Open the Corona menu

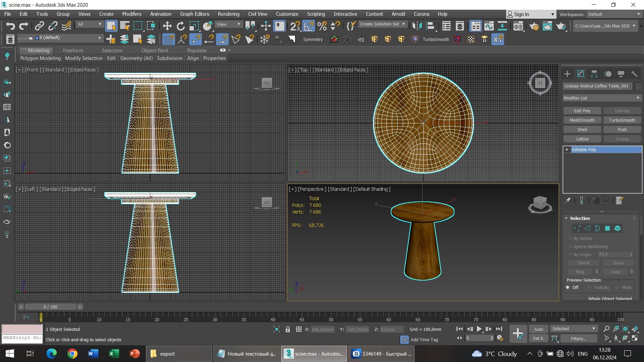(x=421, y=14)
